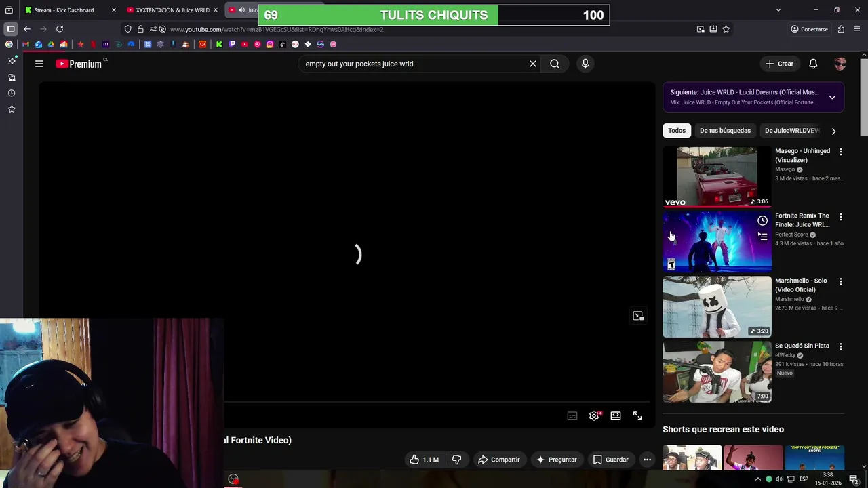
Task: Sign in with the Conectarse button
Action: pos(809,29)
